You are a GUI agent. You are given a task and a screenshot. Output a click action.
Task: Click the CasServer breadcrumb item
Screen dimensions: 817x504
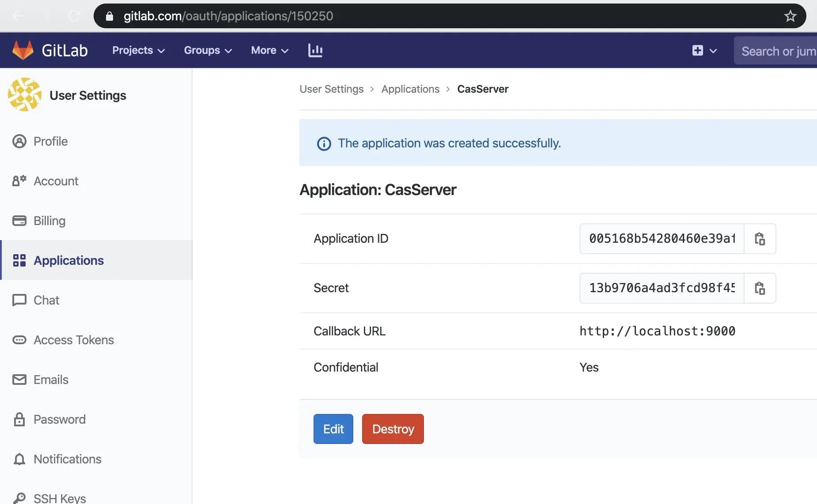tap(483, 89)
